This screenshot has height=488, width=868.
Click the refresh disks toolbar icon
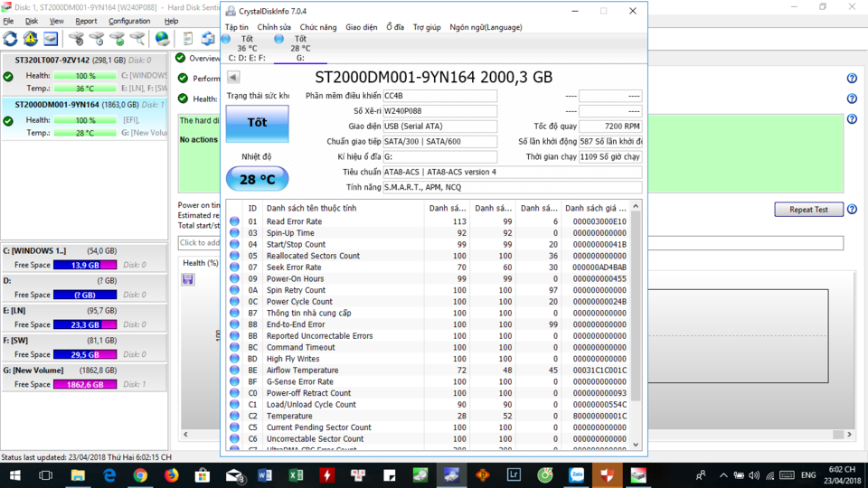point(11,39)
